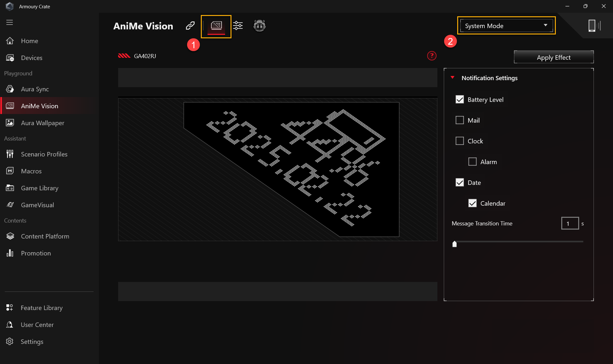
Task: Select the AniMe Matrix display mode icon
Action: [x=216, y=26]
